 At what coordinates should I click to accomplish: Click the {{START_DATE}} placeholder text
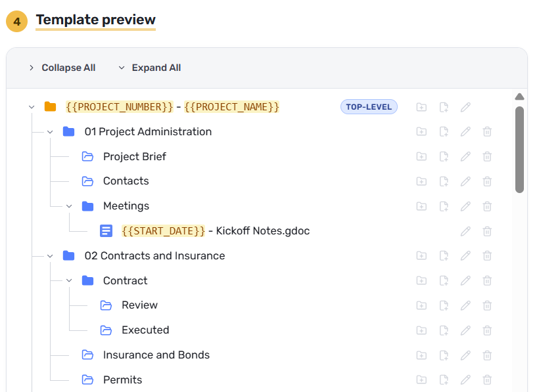pos(163,230)
